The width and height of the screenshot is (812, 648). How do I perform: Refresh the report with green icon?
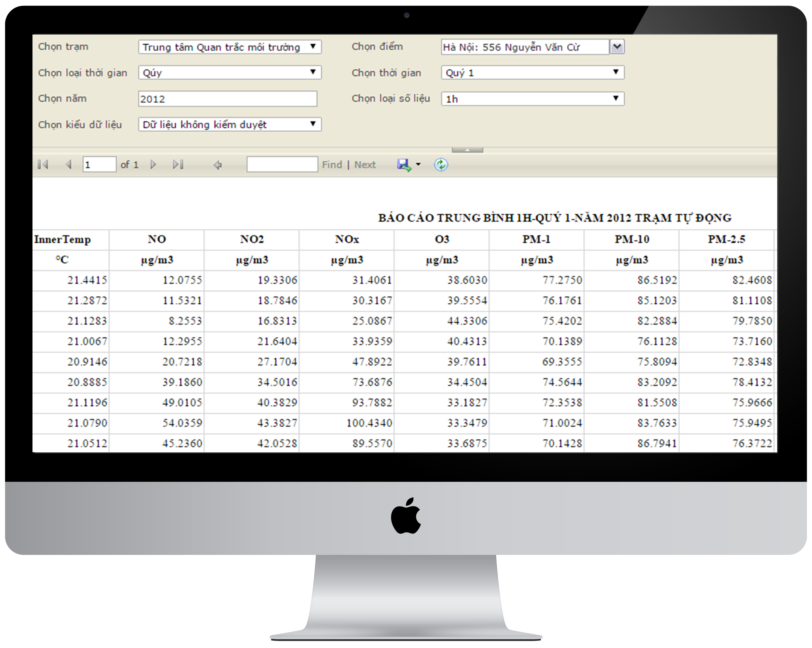tap(441, 165)
